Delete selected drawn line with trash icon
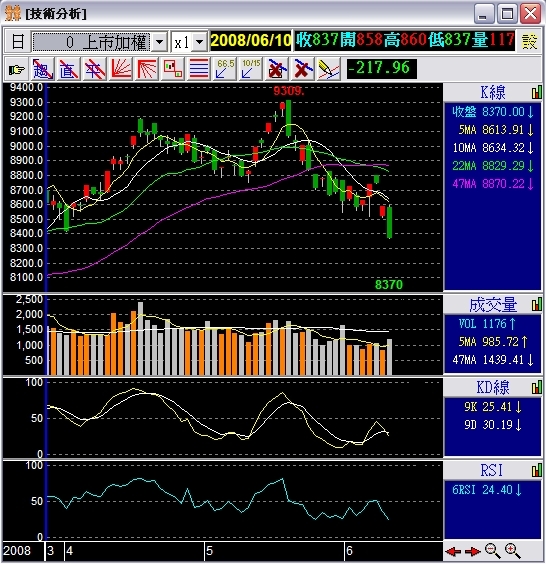The width and height of the screenshot is (546, 564). coord(277,69)
